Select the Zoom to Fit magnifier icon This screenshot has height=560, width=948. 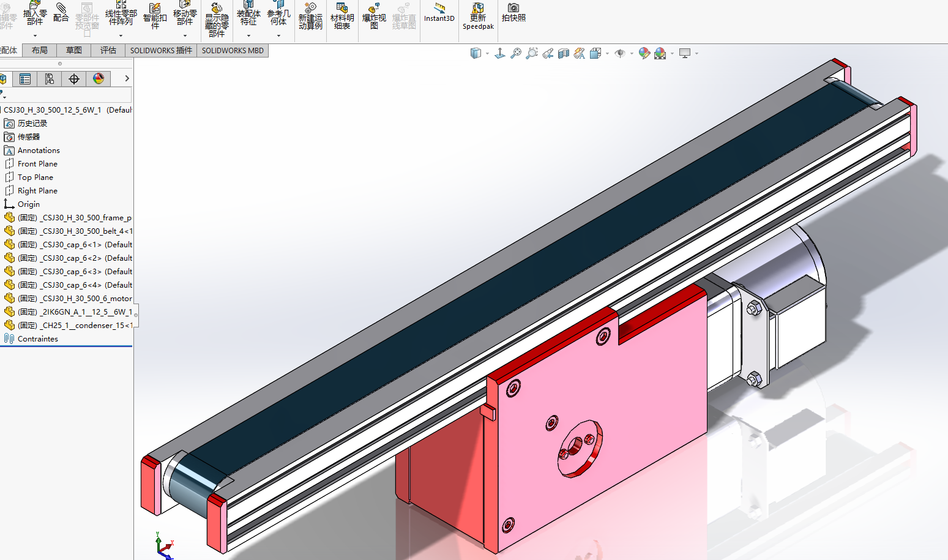pyautogui.click(x=516, y=54)
